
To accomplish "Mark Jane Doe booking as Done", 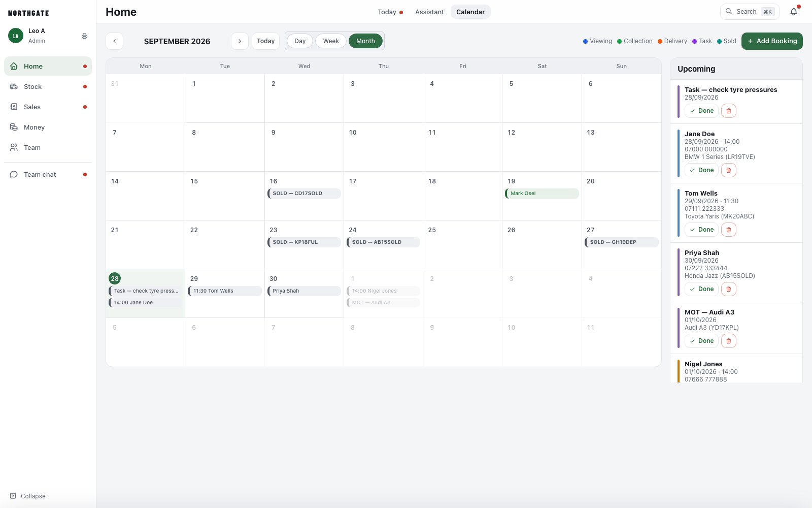I will coord(701,170).
